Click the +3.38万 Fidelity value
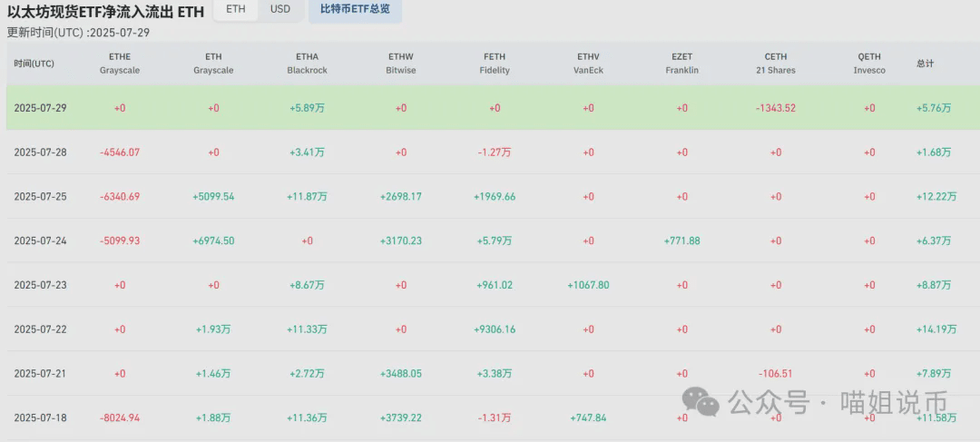The image size is (980, 442). pyautogui.click(x=495, y=374)
